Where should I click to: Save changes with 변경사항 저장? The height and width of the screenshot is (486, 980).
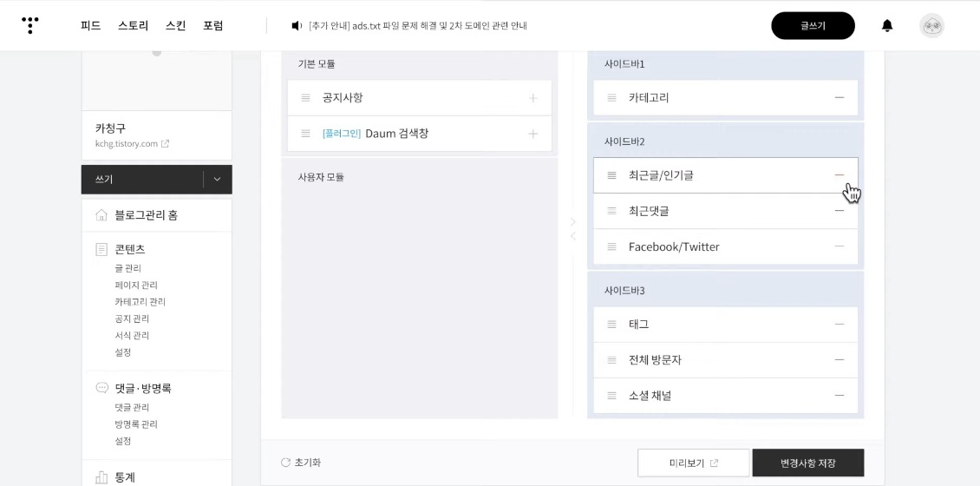tap(808, 463)
